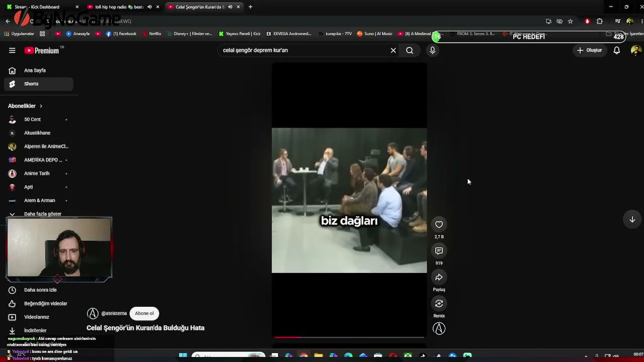The height and width of the screenshot is (362, 644).
Task: Seek using the Short's red progress bar
Action: pyautogui.click(x=349, y=337)
